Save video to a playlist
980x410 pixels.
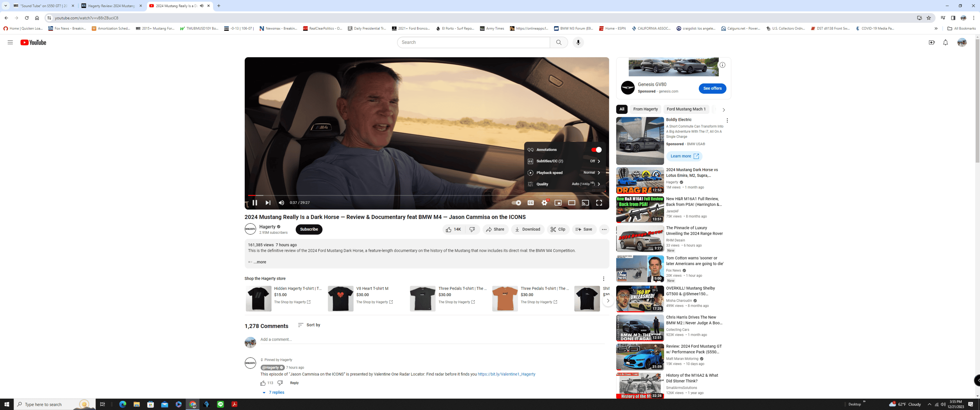pyautogui.click(x=583, y=229)
